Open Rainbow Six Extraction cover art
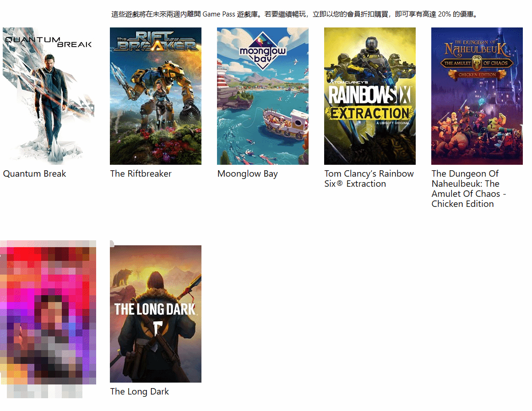This screenshot has height=411, width=532. point(370,96)
